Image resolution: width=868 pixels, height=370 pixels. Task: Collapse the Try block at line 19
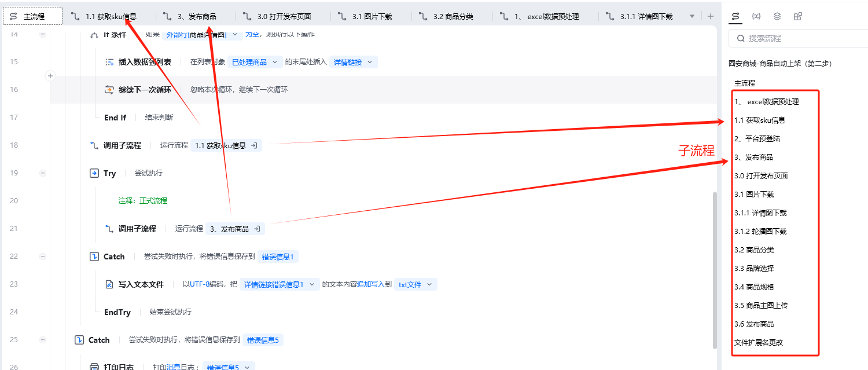(x=42, y=173)
